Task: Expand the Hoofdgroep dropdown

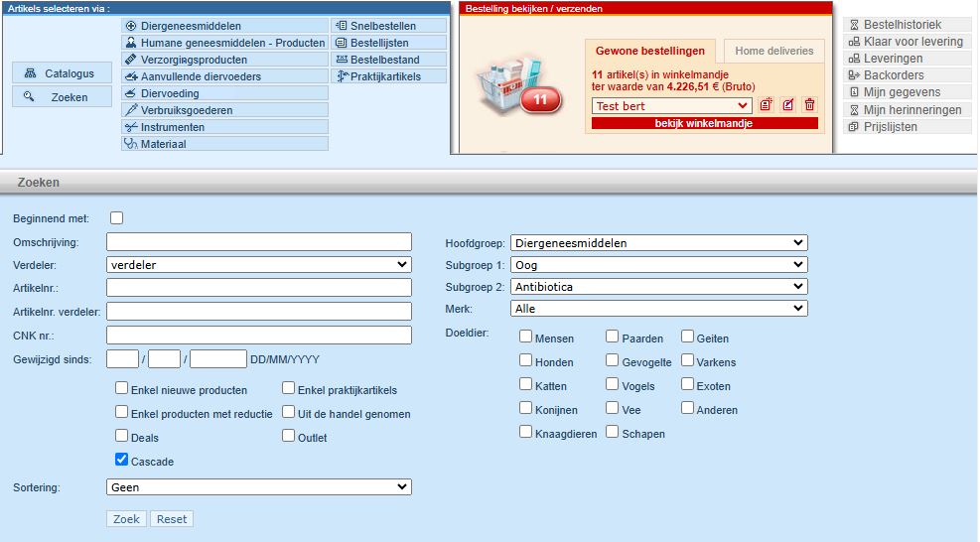Action: coord(658,243)
